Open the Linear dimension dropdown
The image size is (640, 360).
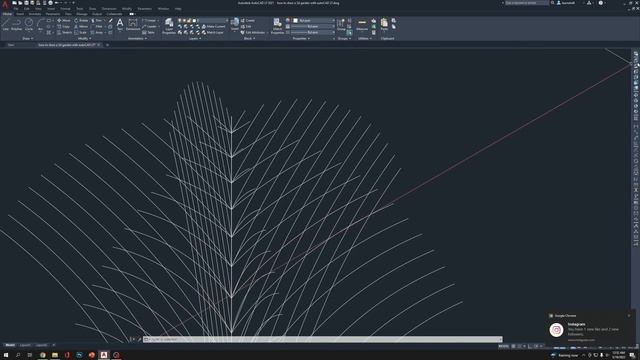151,20
